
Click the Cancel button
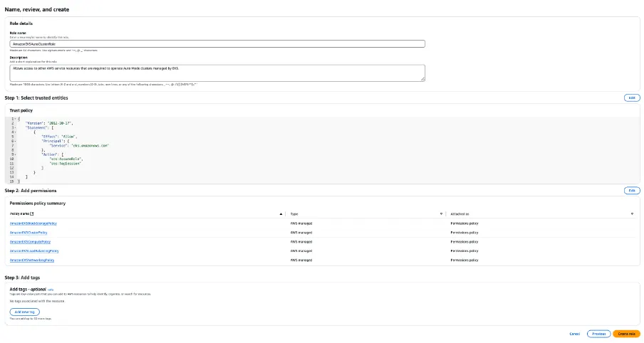coord(575,334)
